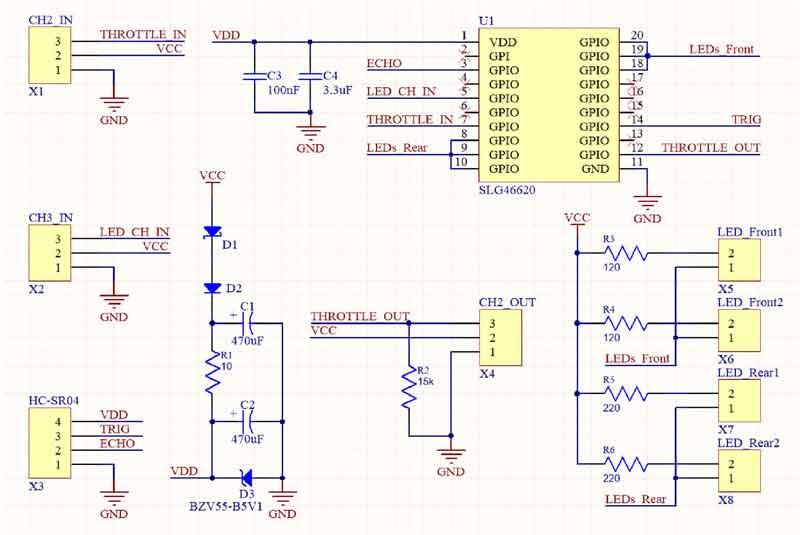Image resolution: width=800 pixels, height=535 pixels.
Task: Select Zener diode D3 symbol
Action: [x=246, y=478]
